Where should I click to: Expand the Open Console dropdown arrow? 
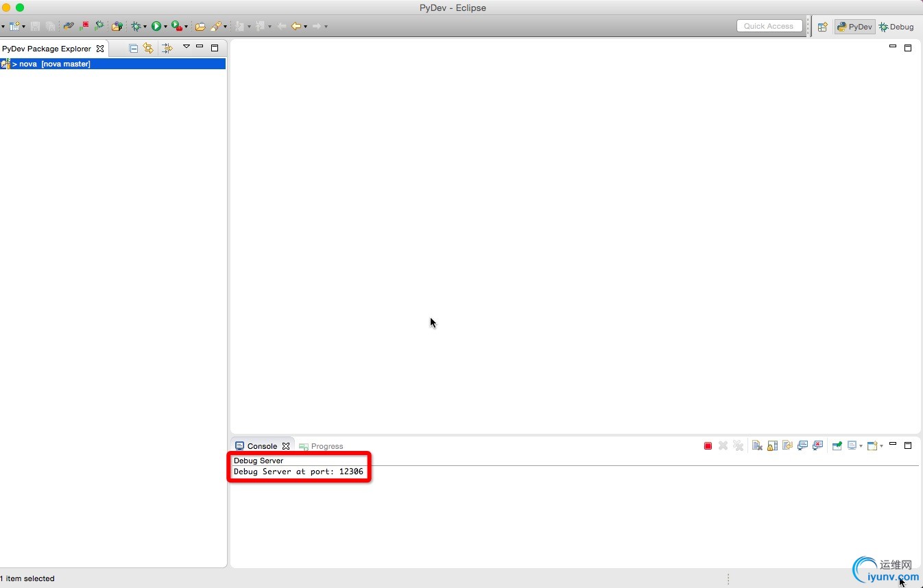(x=881, y=446)
